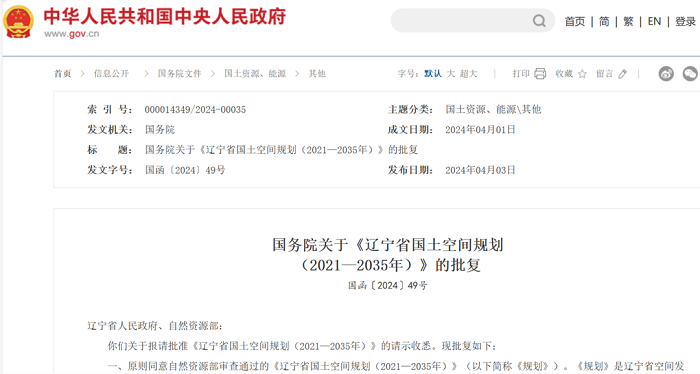Click the www.gov.cn URL text

(71, 34)
